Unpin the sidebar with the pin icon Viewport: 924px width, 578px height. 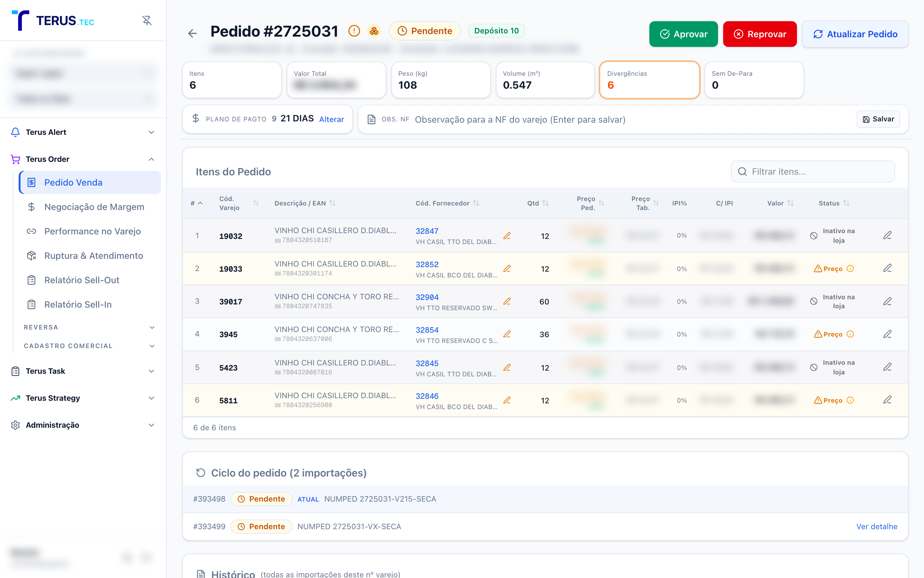click(147, 20)
